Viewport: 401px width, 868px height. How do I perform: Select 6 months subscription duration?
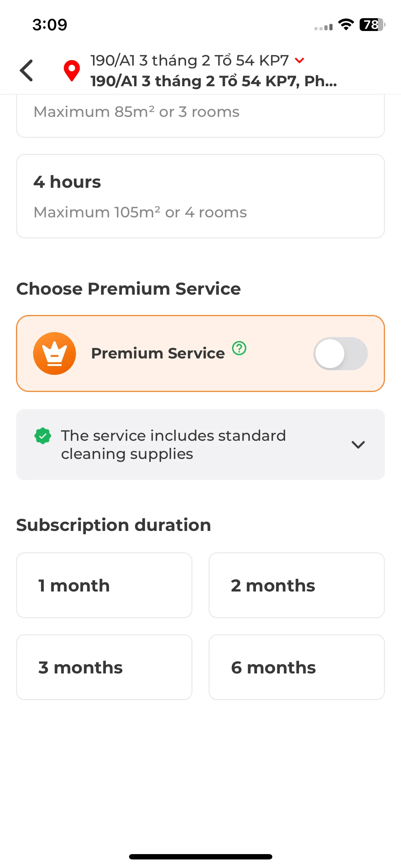coord(297,667)
